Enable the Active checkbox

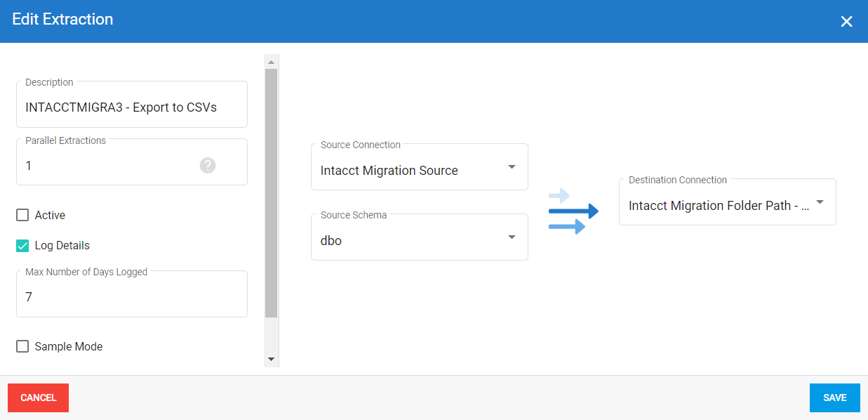pos(23,216)
